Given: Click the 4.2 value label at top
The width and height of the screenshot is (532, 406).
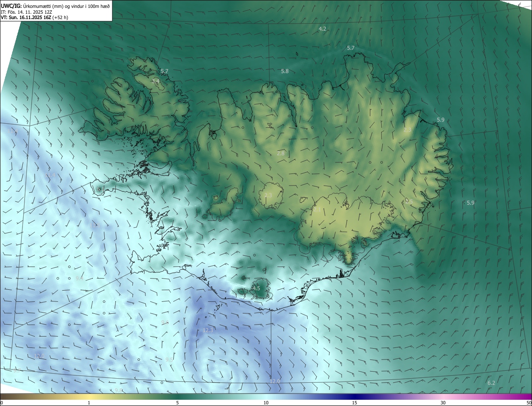Looking at the screenshot, I should pos(322,29).
